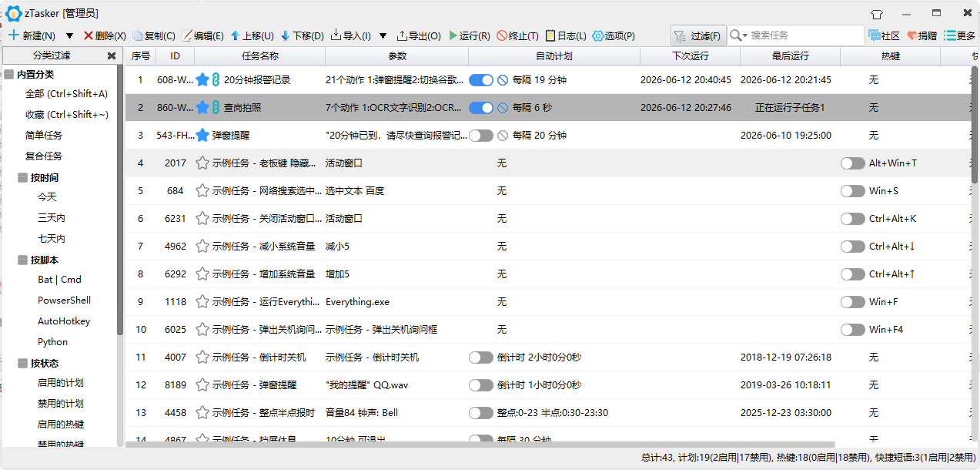Open the 社区 community icon
Viewport: 980px width, 470px height.
(884, 35)
